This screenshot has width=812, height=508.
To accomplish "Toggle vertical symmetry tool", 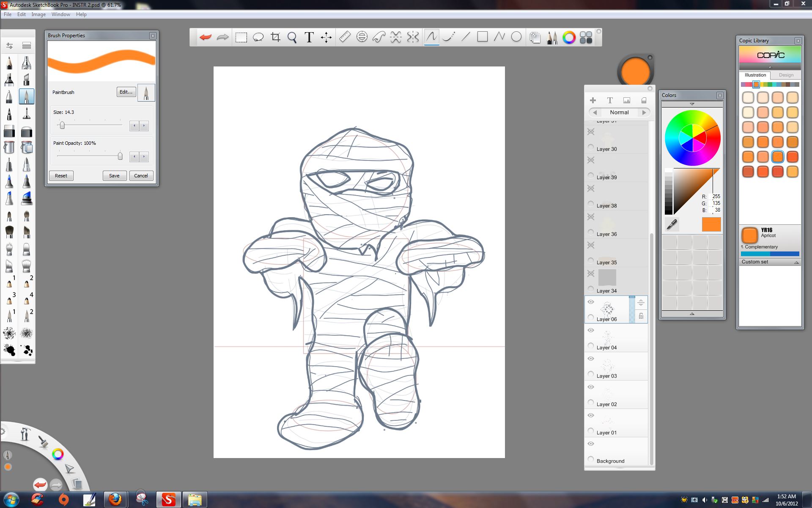I will (413, 37).
